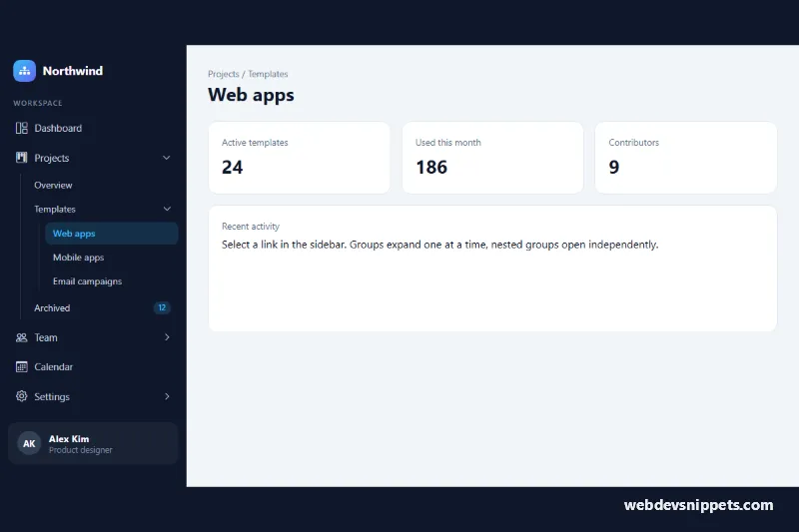Click the Contributors label

pyautogui.click(x=634, y=143)
